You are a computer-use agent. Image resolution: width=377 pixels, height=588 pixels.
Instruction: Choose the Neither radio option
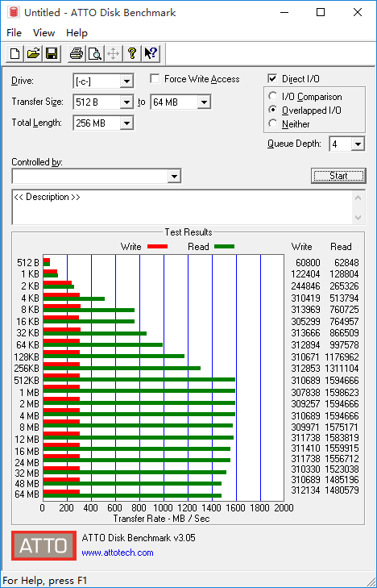(273, 123)
